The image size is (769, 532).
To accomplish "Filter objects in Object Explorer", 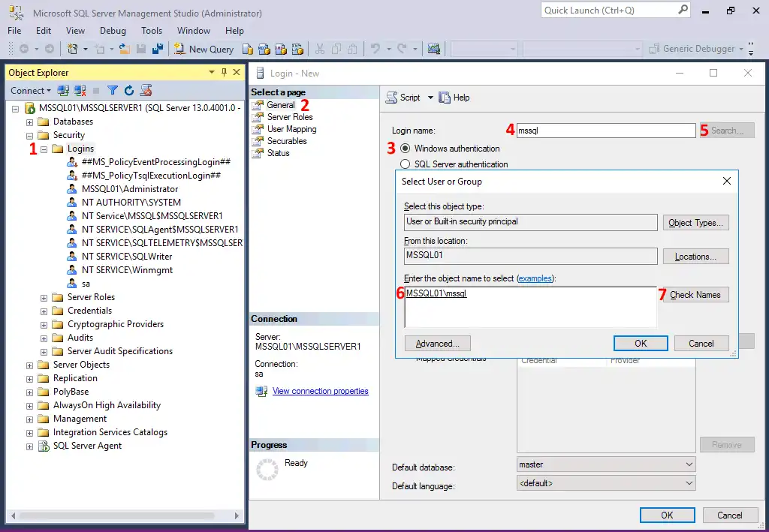I will pos(112,89).
